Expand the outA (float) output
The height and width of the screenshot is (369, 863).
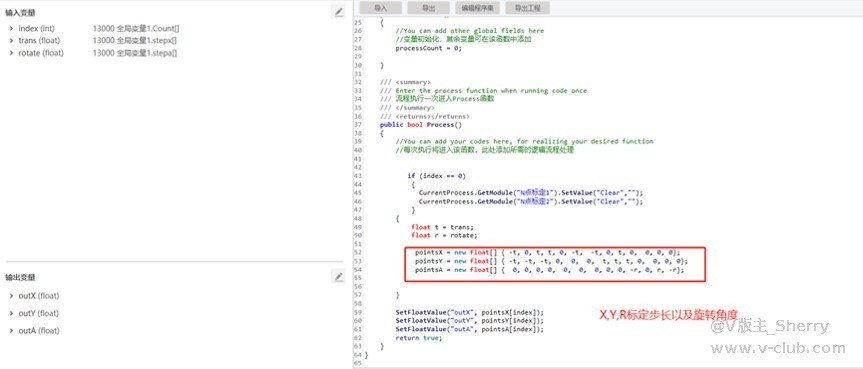coord(12,331)
